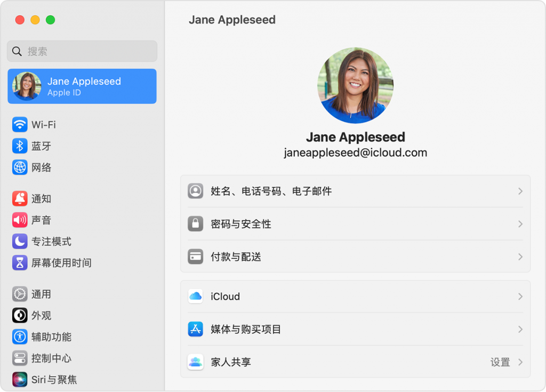
Task: Expand the iCloud row chevron
Action: tap(520, 297)
